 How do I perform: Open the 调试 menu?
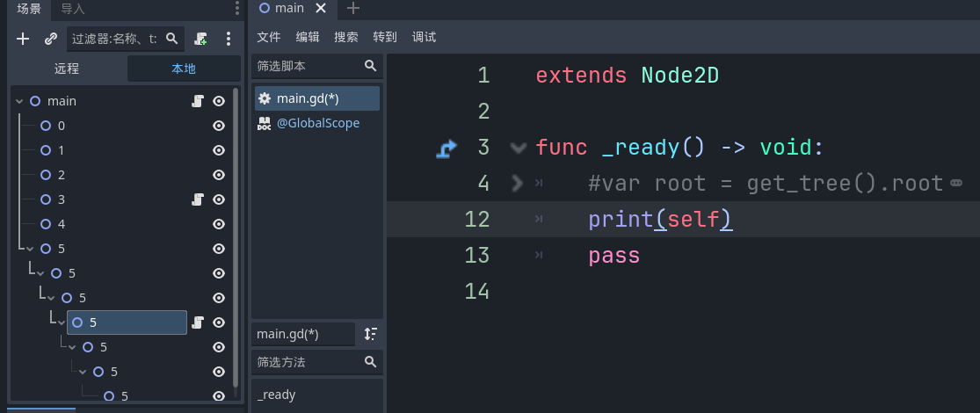(424, 37)
